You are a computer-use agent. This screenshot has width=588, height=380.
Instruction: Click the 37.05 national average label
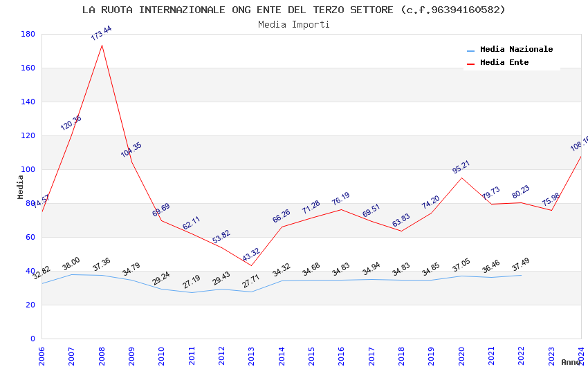coord(461,265)
